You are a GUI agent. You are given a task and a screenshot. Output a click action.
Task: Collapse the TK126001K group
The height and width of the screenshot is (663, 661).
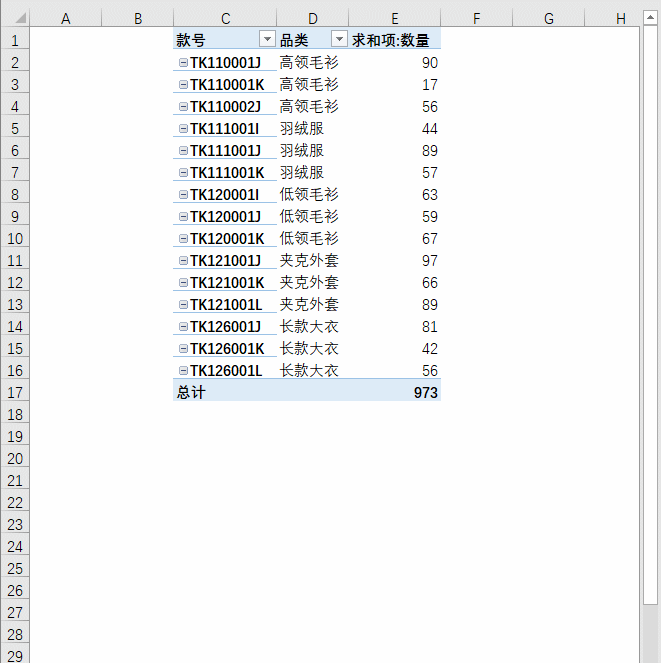[183, 348]
